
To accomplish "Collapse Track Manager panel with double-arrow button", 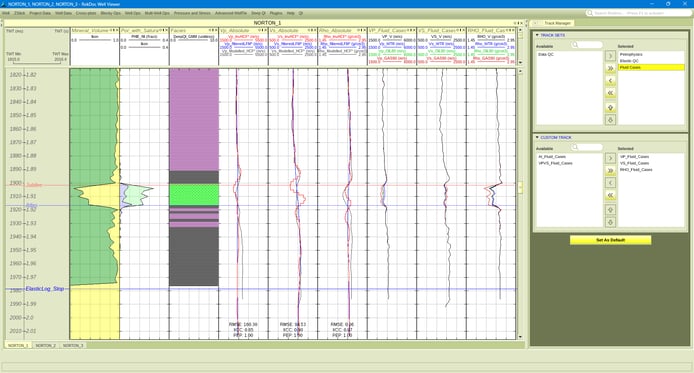I will tap(535, 23).
